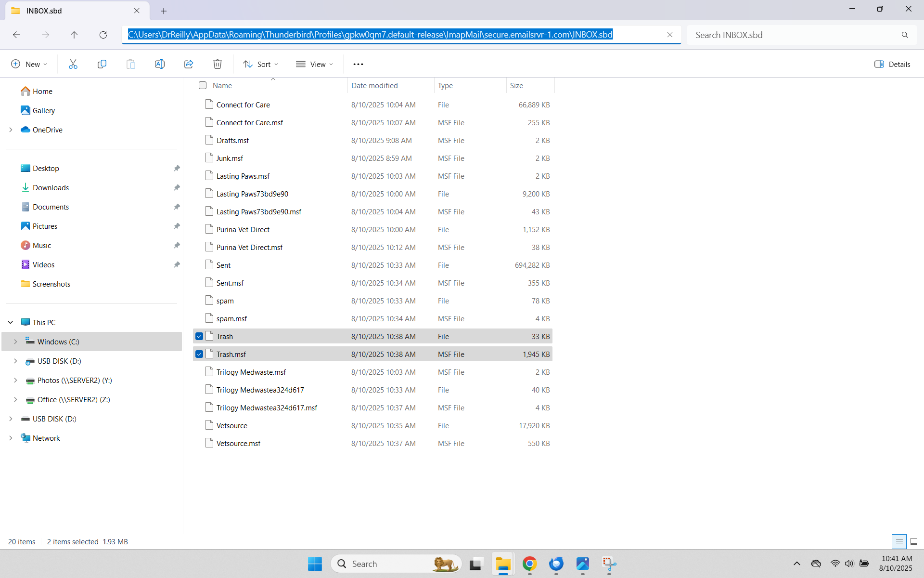This screenshot has width=924, height=578.
Task: Open the Details pane button
Action: pyautogui.click(x=892, y=64)
